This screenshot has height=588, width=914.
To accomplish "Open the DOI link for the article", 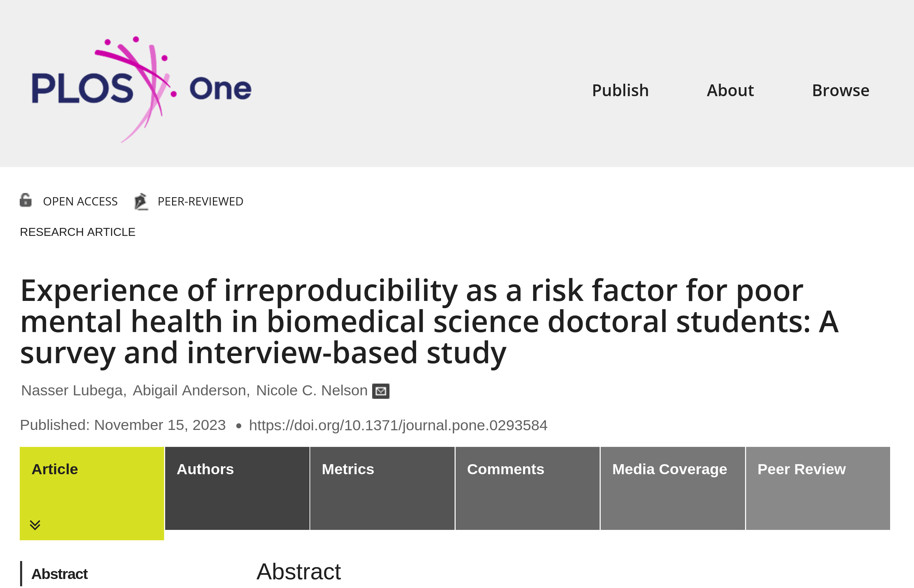I will pyautogui.click(x=398, y=425).
